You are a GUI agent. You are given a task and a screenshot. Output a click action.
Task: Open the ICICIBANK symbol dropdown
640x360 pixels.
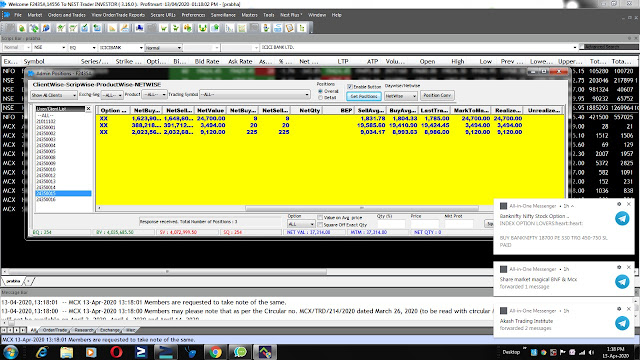click(121, 48)
